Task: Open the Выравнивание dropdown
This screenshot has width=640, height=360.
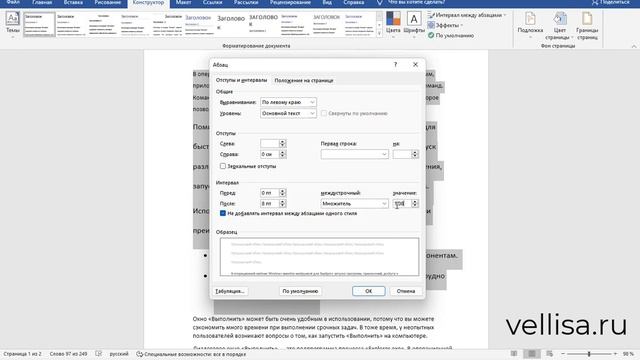Action: point(288,102)
